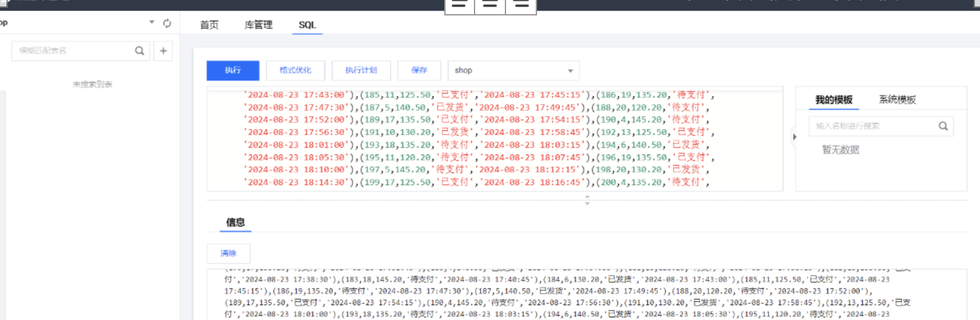Click the plus icon to add a table
This screenshot has height=320, width=980.
click(163, 51)
